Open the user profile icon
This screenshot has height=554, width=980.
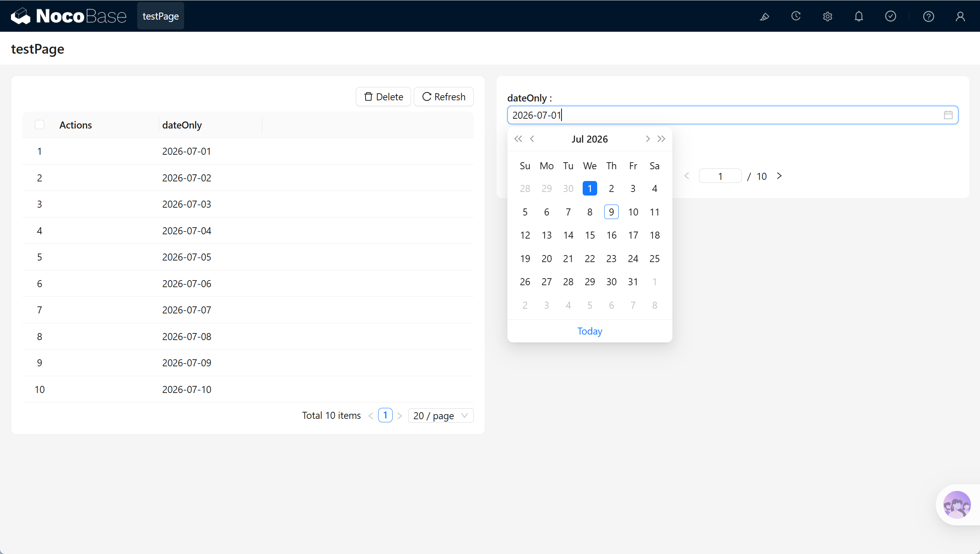tap(960, 16)
